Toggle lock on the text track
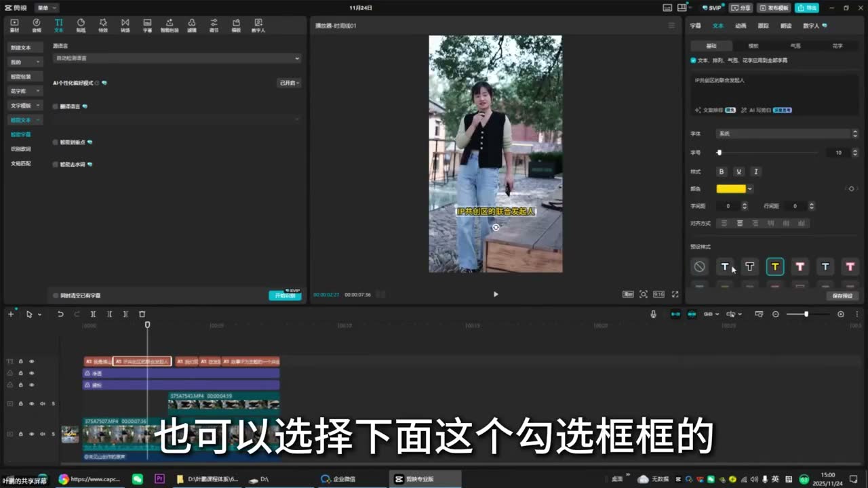868x488 pixels. click(x=20, y=361)
